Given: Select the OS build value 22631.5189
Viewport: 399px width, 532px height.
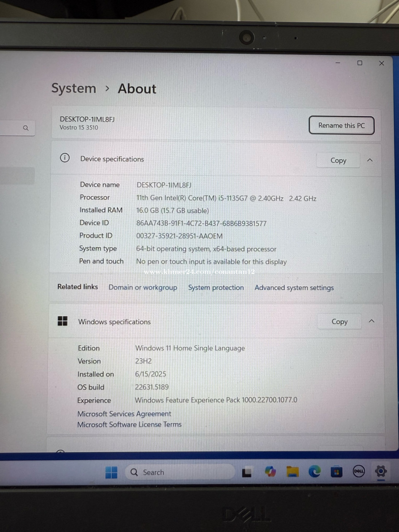Looking at the screenshot, I should pyautogui.click(x=152, y=387).
